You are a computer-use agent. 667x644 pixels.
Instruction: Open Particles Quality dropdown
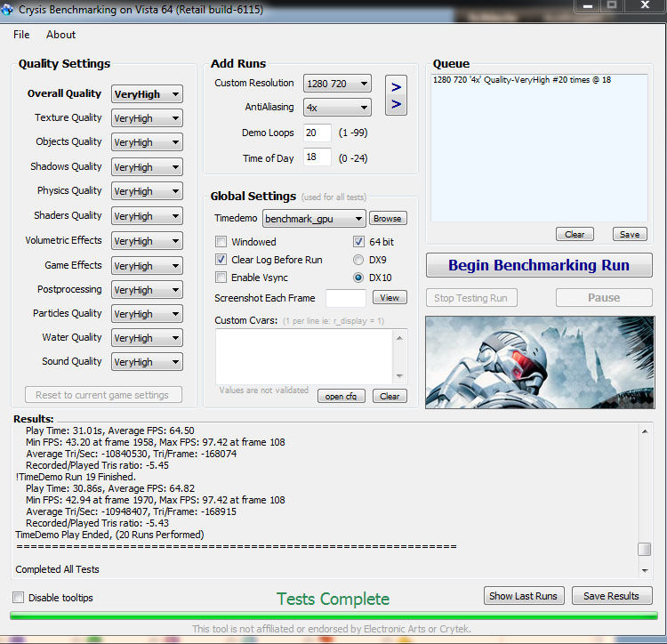[147, 314]
